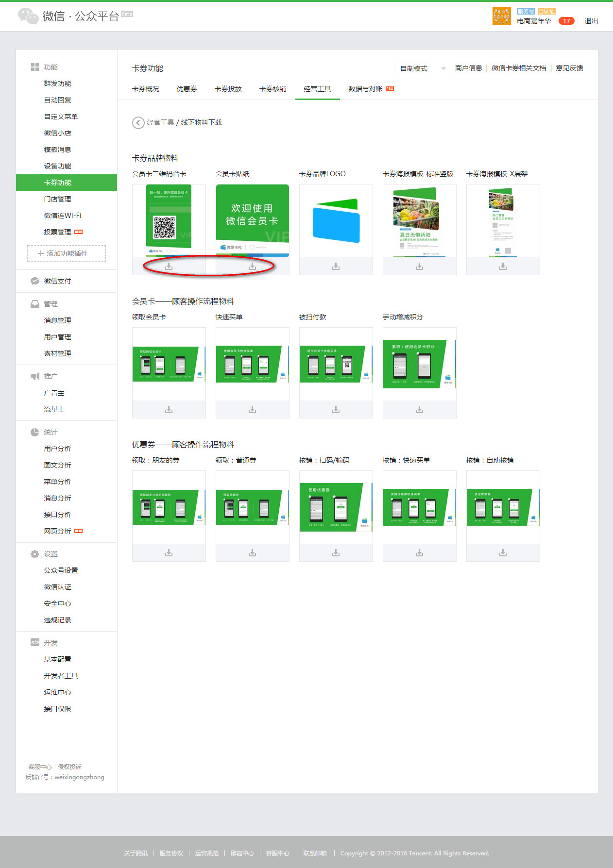Click the 功能 section grid icon
The width and height of the screenshot is (613, 868).
click(x=35, y=67)
